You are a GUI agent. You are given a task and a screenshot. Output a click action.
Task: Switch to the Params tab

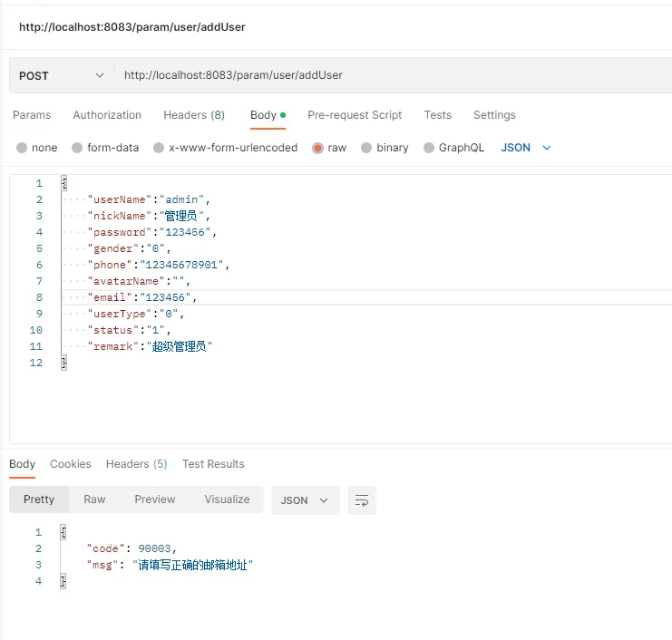point(32,115)
